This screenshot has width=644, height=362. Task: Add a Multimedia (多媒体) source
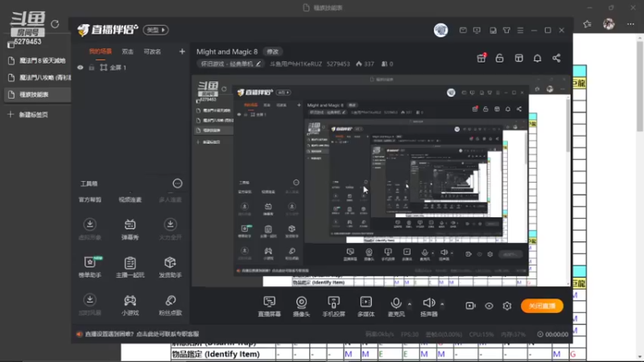[365, 306]
